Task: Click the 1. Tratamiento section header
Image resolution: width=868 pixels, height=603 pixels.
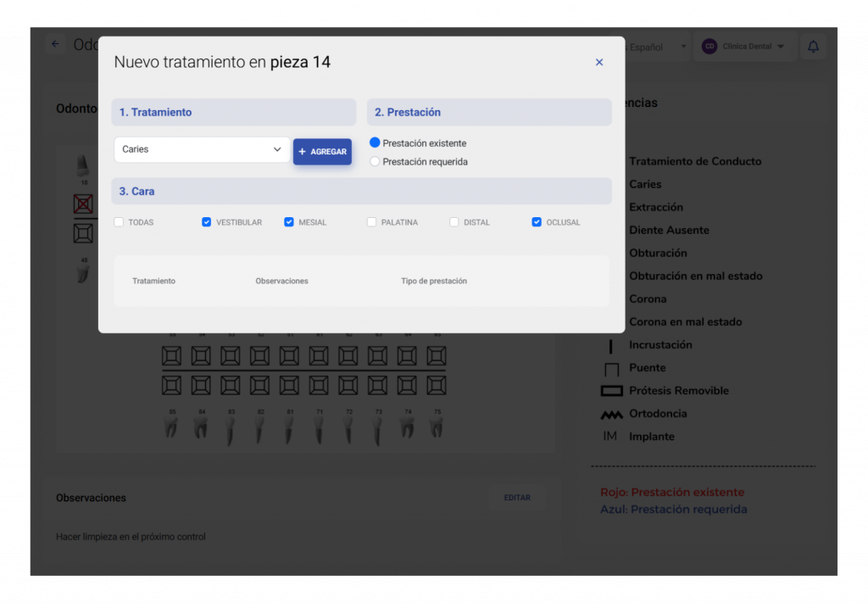Action: [234, 113]
